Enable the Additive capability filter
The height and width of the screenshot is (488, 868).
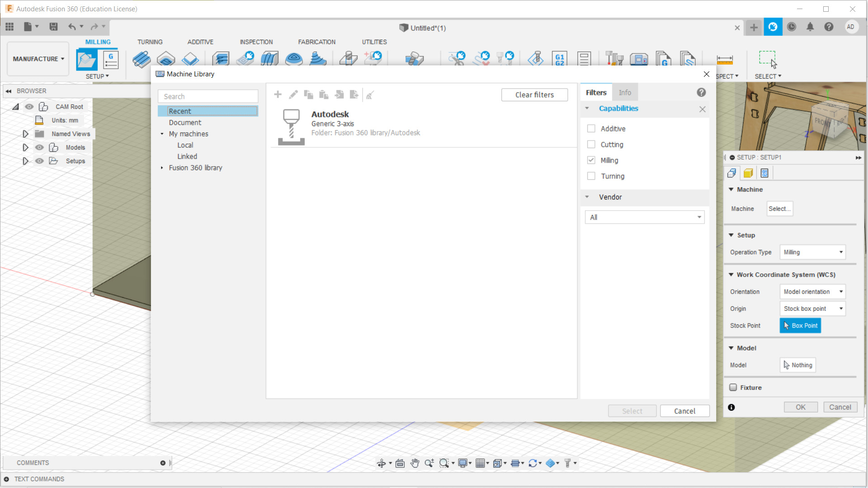[591, 129]
